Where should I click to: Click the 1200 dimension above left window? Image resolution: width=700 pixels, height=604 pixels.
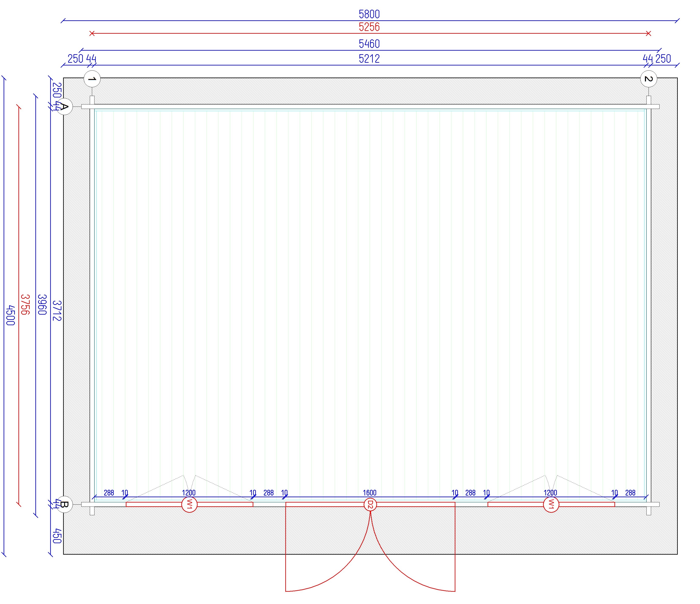pyautogui.click(x=189, y=493)
